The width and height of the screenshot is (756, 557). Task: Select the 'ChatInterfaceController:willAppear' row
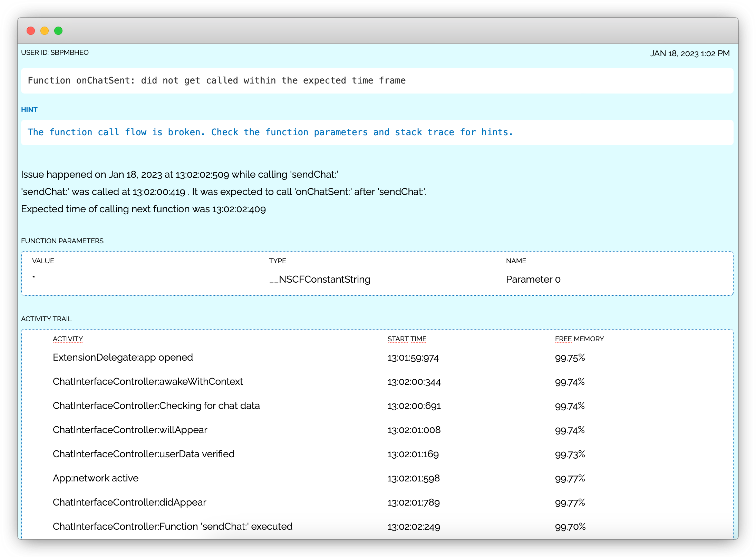[130, 430]
